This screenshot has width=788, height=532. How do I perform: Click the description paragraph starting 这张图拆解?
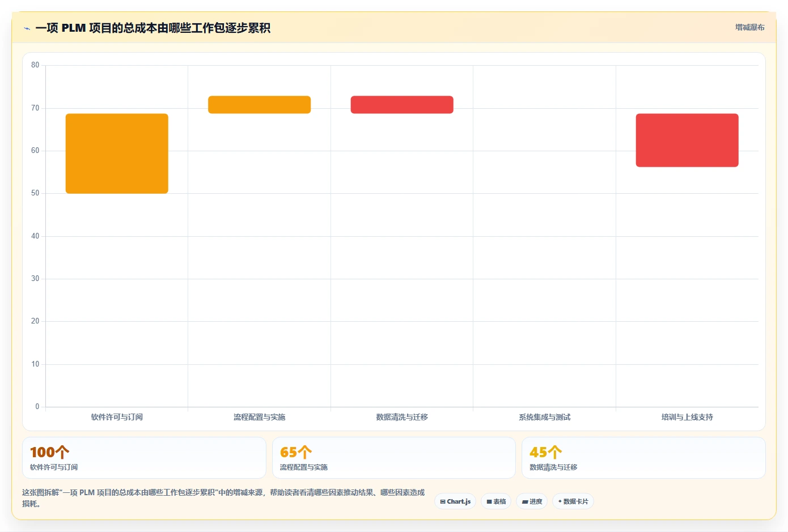pyautogui.click(x=223, y=498)
